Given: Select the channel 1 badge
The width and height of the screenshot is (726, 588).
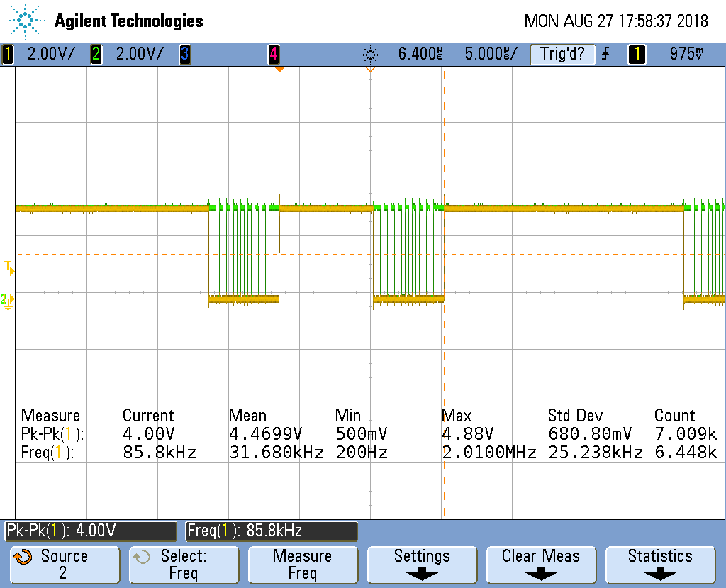Looking at the screenshot, I should (7, 54).
